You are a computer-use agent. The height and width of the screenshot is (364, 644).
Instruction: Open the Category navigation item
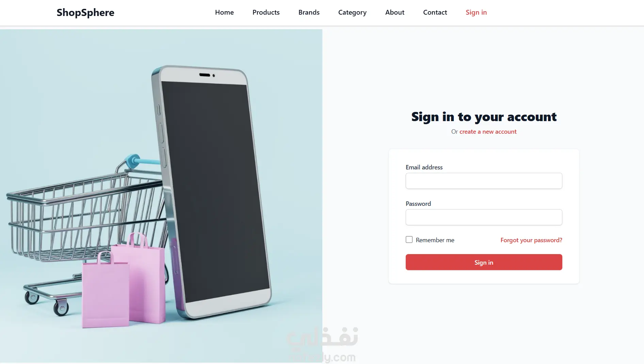tap(352, 13)
